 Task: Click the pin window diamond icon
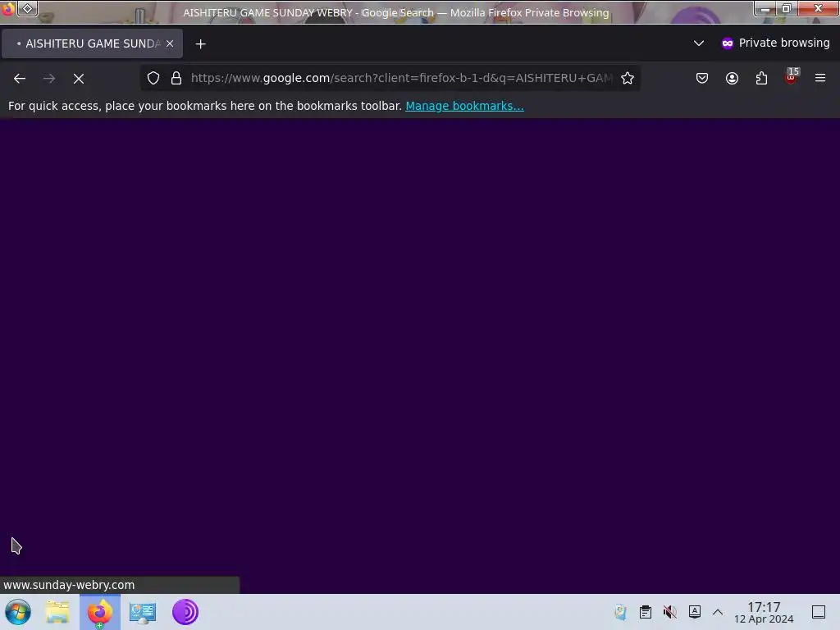pyautogui.click(x=28, y=8)
